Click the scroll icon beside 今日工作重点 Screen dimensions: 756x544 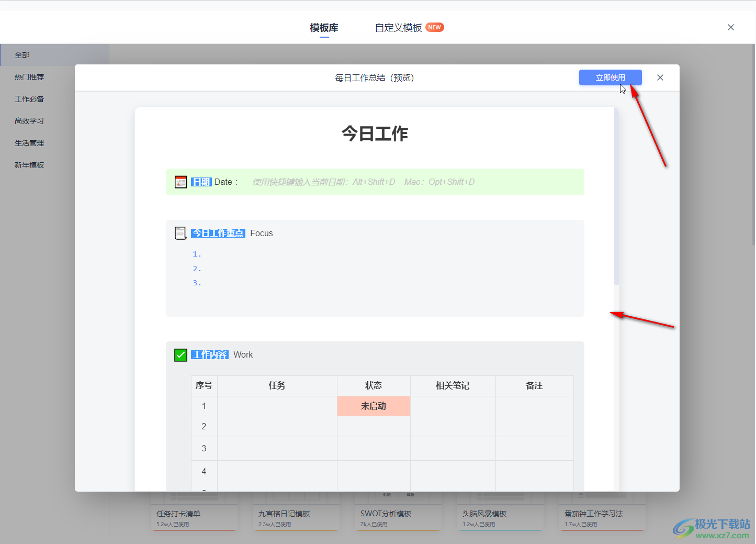click(x=180, y=233)
